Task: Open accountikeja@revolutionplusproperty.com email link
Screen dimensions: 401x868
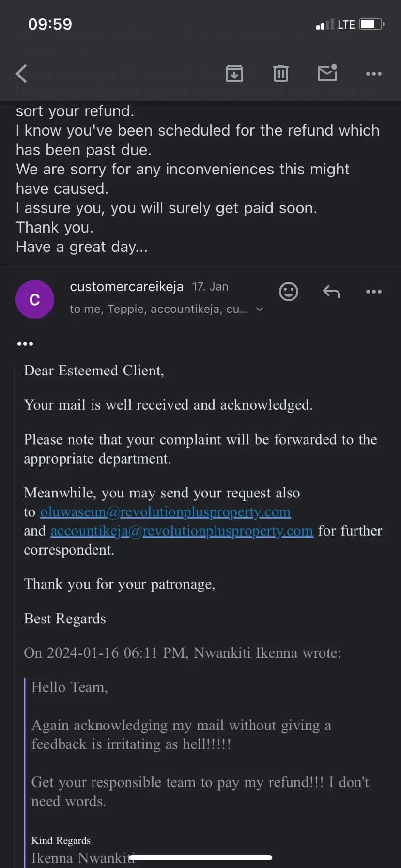Action: tap(182, 531)
